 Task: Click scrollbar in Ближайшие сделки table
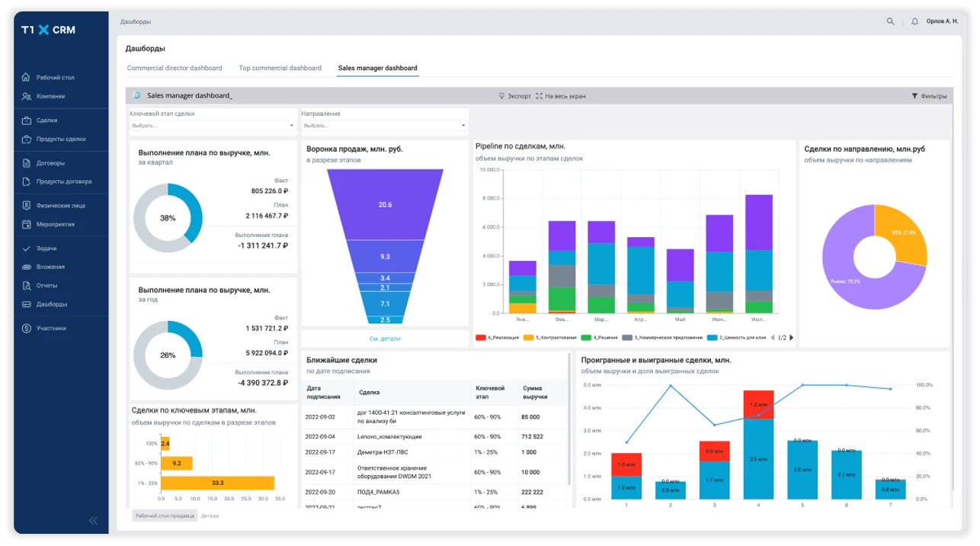(569, 419)
